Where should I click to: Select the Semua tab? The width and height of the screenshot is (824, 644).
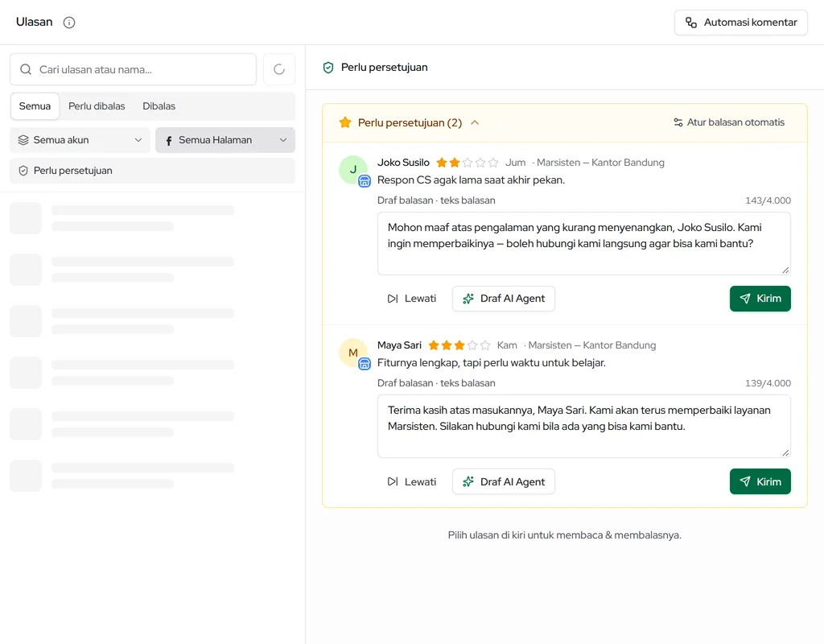pos(35,106)
